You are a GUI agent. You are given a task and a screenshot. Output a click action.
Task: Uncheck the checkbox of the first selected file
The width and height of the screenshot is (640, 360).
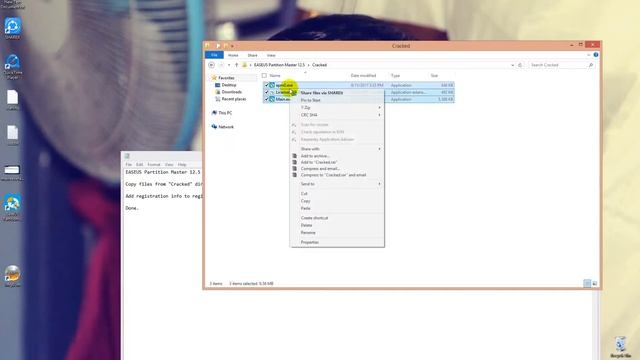click(267, 85)
